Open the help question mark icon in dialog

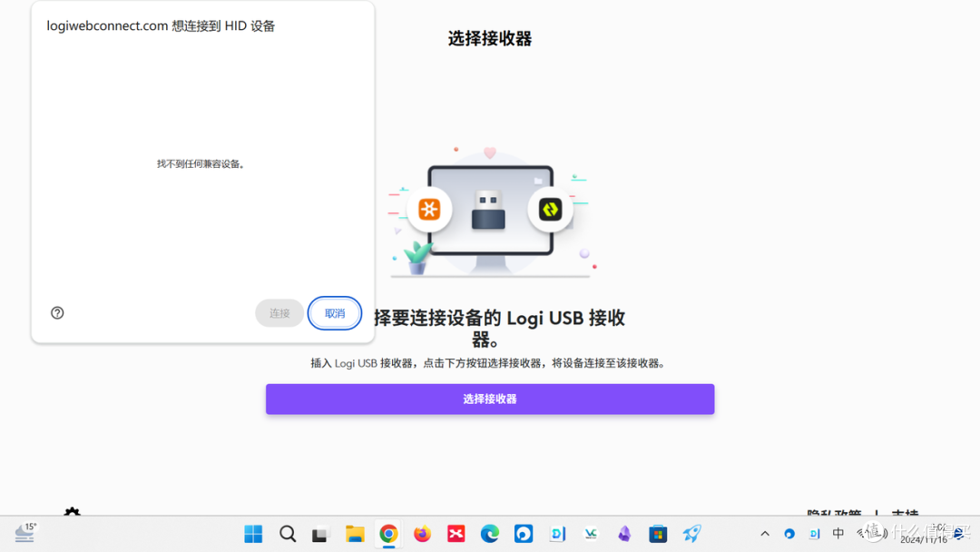pos(57,312)
